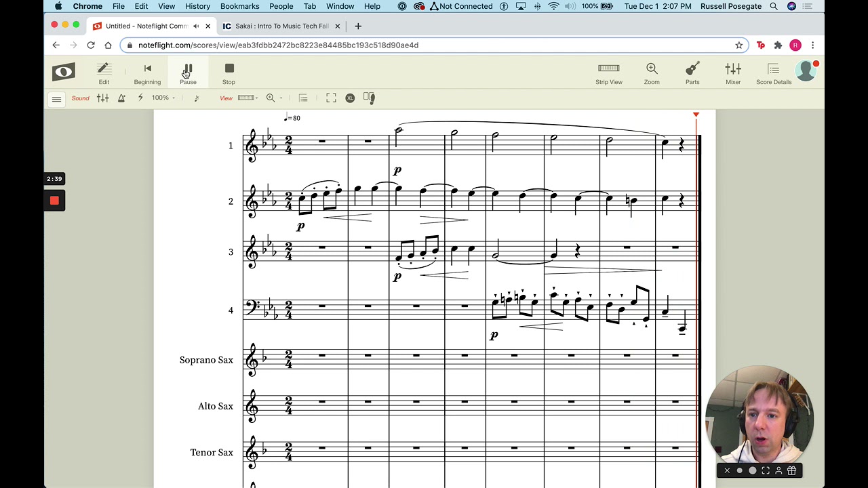The width and height of the screenshot is (868, 488).
Task: Click lightning bolt performance icon
Action: [140, 98]
